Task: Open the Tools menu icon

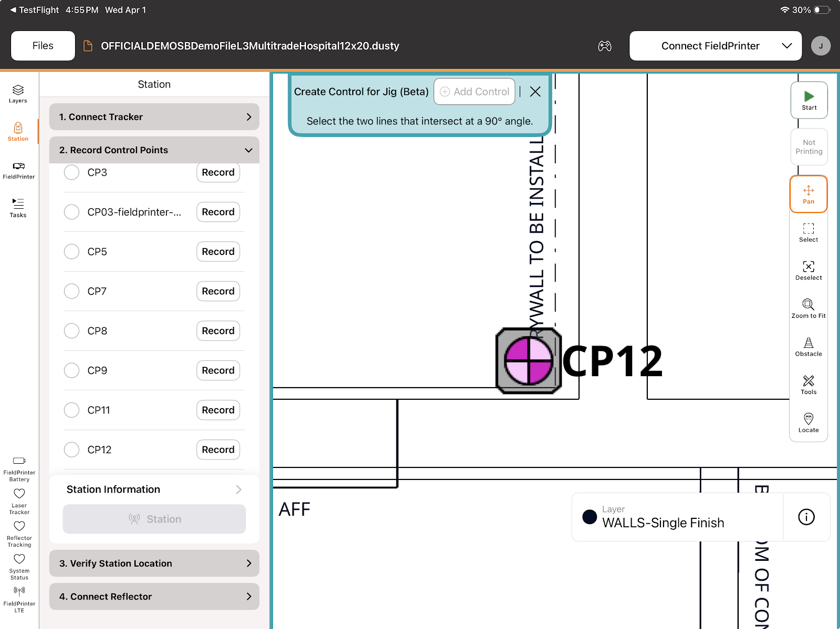Action: 808,385
